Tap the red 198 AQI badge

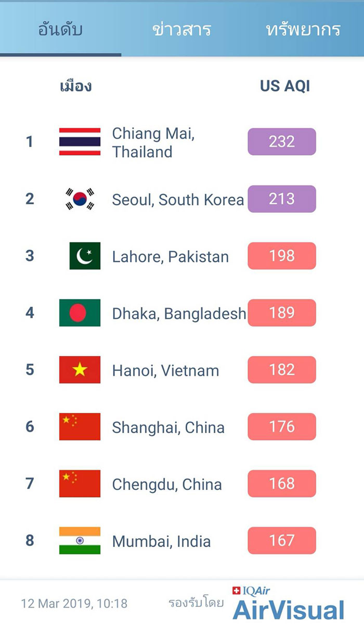pos(282,256)
